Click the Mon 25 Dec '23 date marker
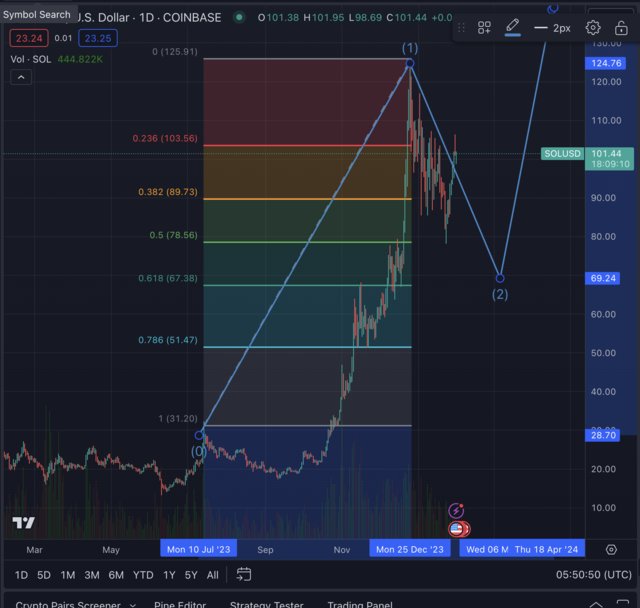The width and height of the screenshot is (640, 608). click(x=409, y=549)
